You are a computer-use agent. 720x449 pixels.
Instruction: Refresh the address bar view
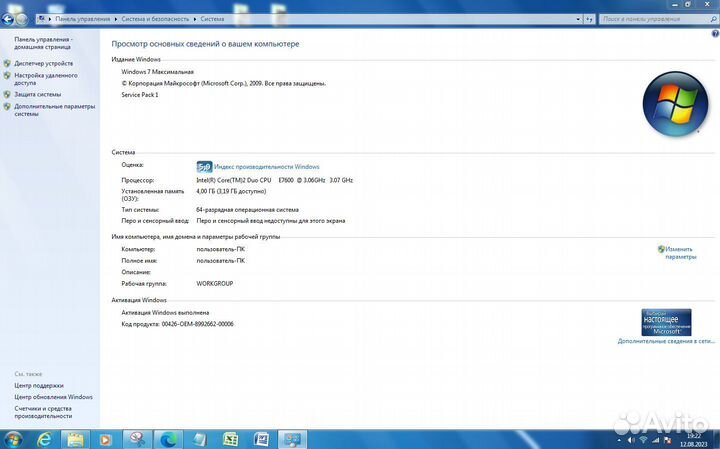[x=590, y=19]
